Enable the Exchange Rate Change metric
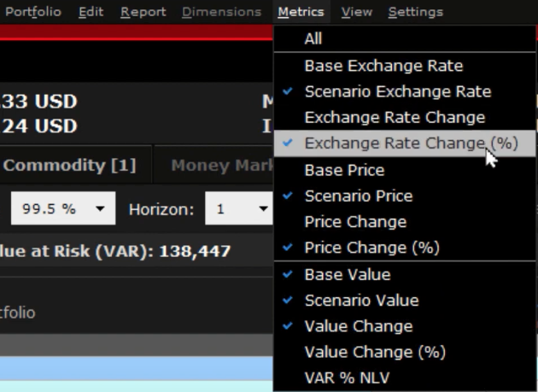538x392 pixels. point(394,117)
